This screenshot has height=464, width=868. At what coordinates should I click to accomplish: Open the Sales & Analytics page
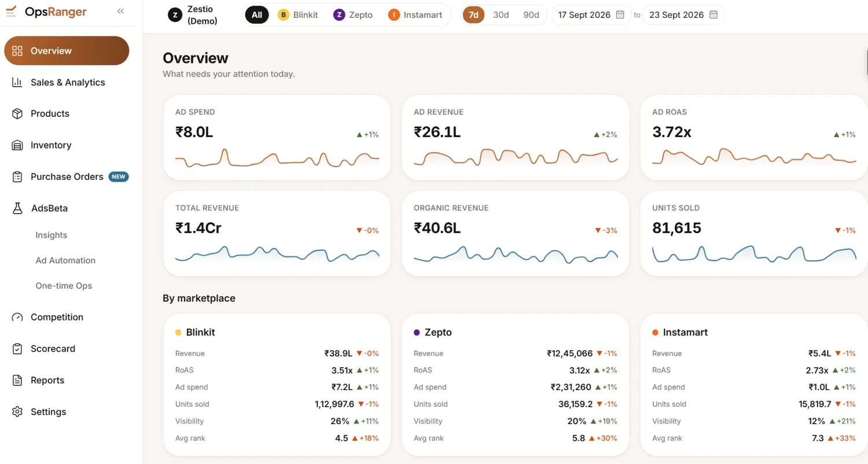point(67,82)
